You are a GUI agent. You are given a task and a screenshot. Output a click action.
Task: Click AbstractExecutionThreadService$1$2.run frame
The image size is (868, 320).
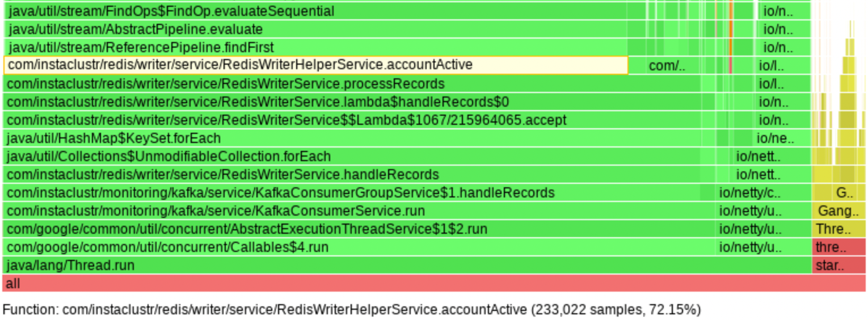click(359, 229)
